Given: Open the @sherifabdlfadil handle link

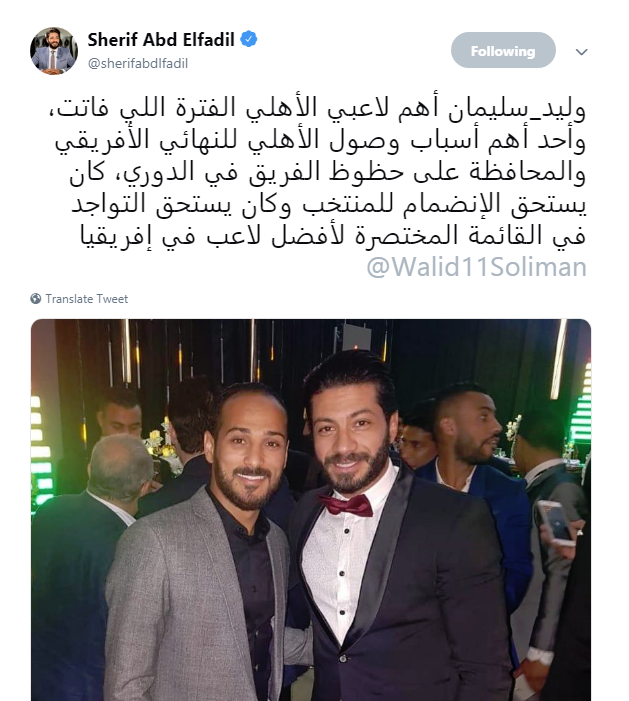Looking at the screenshot, I should 138,63.
